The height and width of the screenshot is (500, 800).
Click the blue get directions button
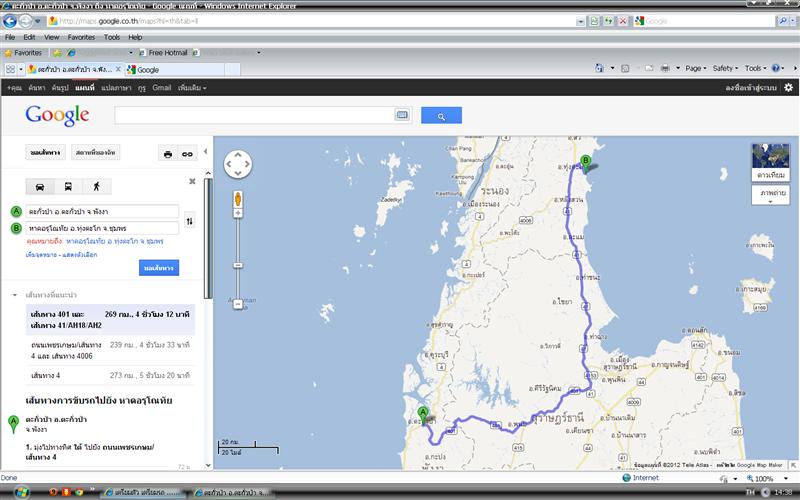pyautogui.click(x=159, y=268)
